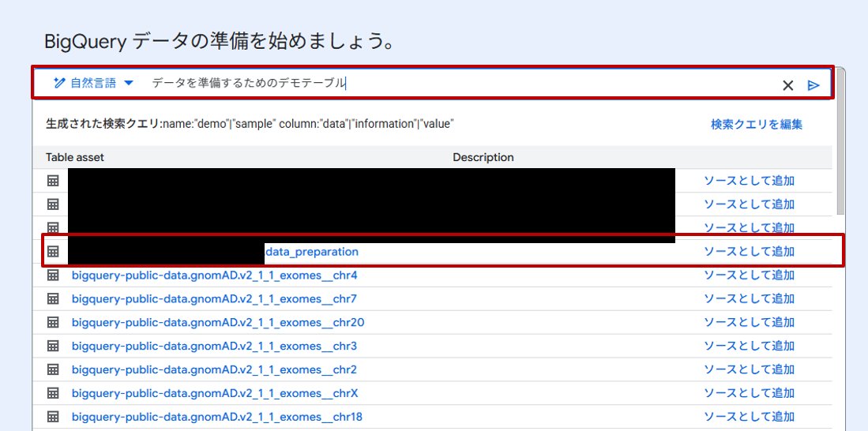
Task: Click table icon beside exomes__chr4
Action: (53, 275)
